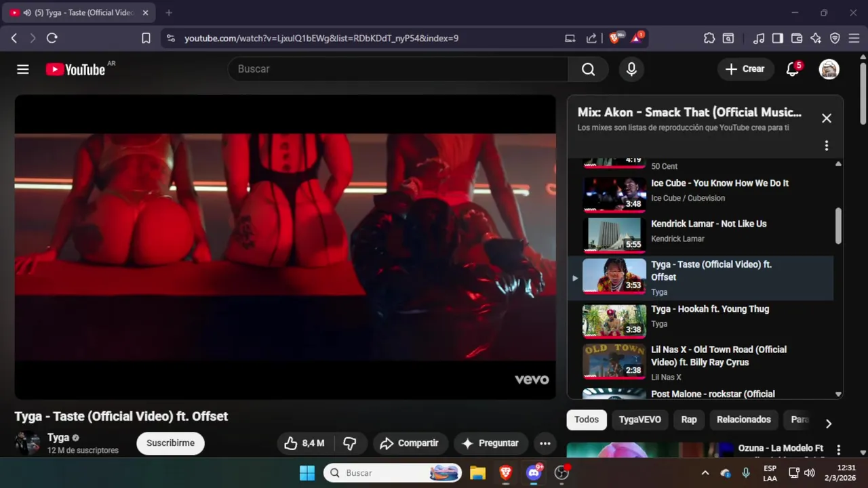868x488 pixels.
Task: Select the Todos filter chip
Action: click(587, 420)
